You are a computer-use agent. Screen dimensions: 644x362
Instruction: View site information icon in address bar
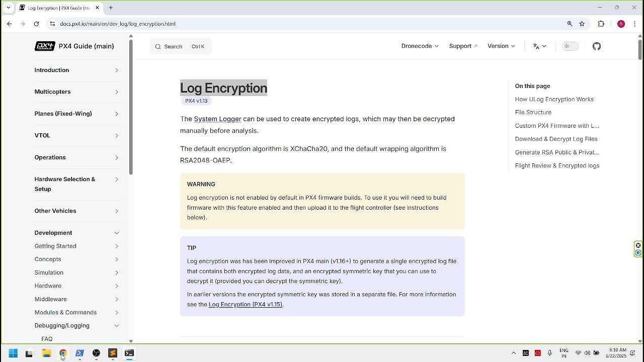click(52, 24)
